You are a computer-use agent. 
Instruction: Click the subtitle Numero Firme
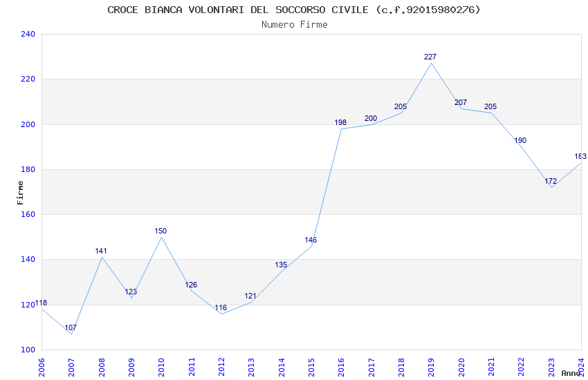click(x=295, y=25)
